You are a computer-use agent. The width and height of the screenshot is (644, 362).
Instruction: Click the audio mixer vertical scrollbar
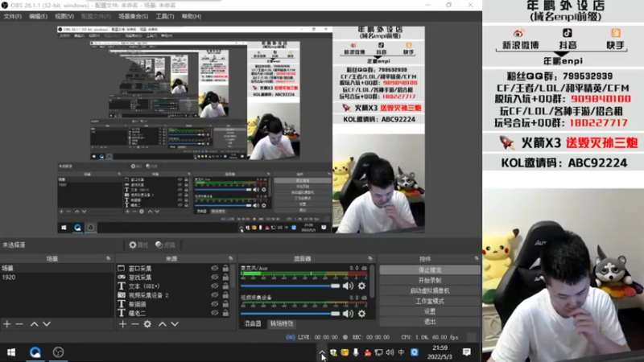coord(372,281)
